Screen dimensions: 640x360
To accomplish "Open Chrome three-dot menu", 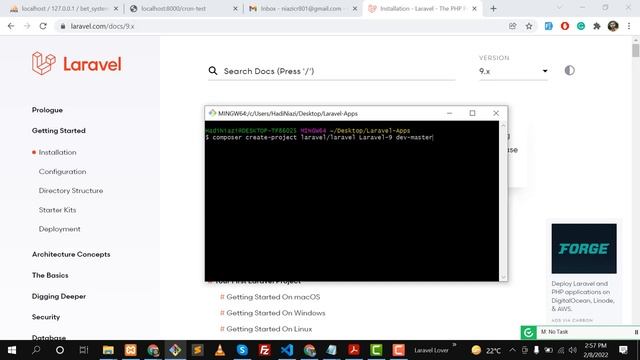I will tap(629, 26).
